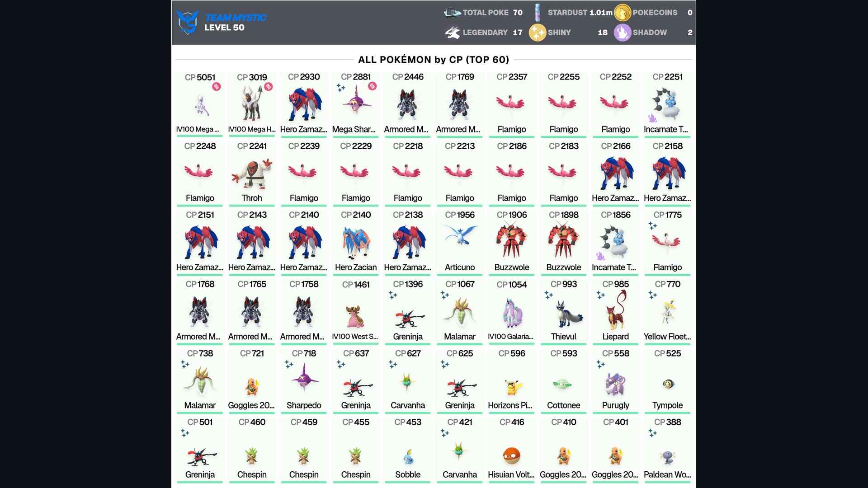The image size is (868, 488).
Task: Click the Legendary bird icon
Action: coord(453,33)
